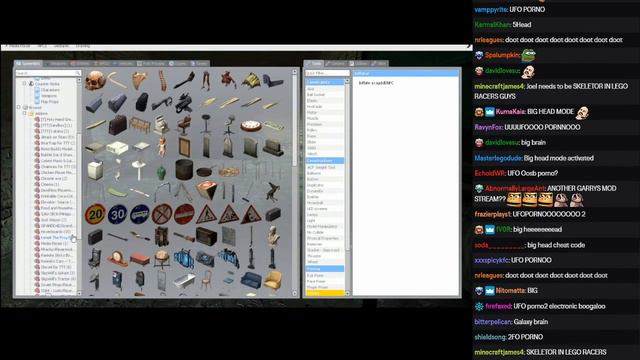The width and height of the screenshot is (640, 360).
Task: Collapse the Browse tree node
Action: point(19,107)
